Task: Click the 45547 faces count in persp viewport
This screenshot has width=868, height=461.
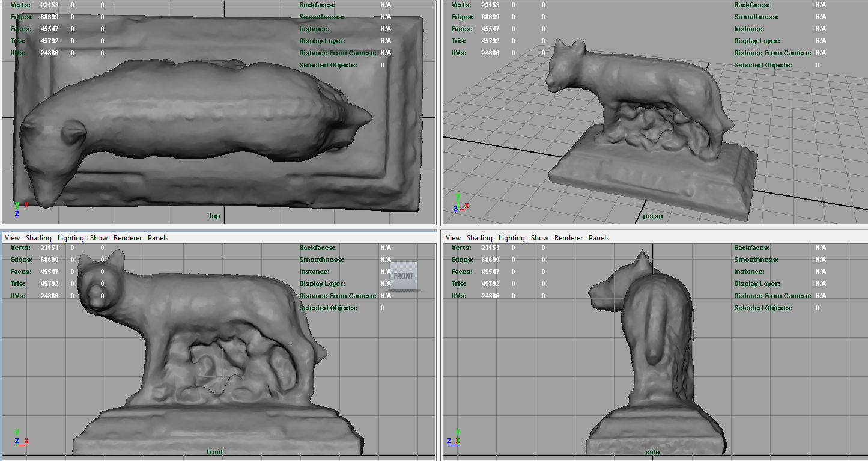Action: point(490,29)
